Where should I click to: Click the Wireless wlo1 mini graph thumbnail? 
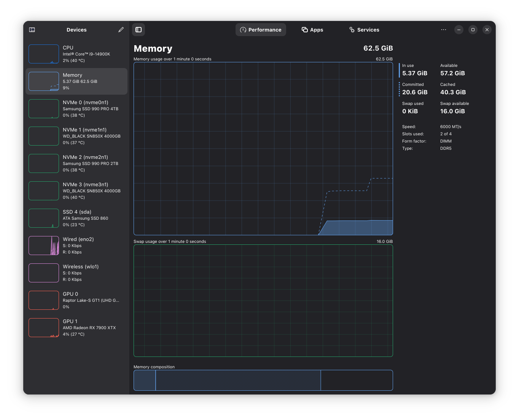44,273
